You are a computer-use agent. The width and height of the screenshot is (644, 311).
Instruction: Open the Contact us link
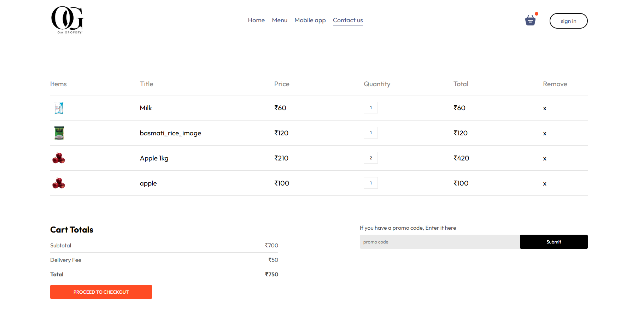348,20
